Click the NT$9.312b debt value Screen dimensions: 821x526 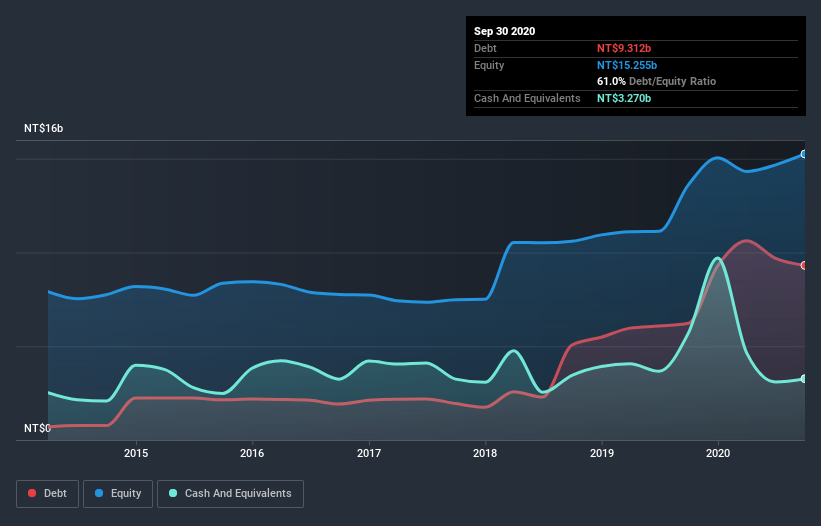(x=624, y=48)
